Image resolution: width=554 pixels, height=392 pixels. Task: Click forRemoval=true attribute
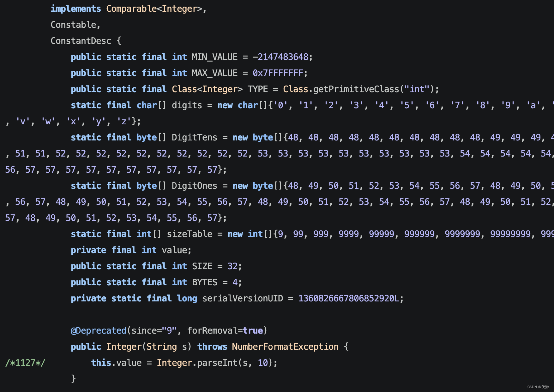pyautogui.click(x=225, y=330)
